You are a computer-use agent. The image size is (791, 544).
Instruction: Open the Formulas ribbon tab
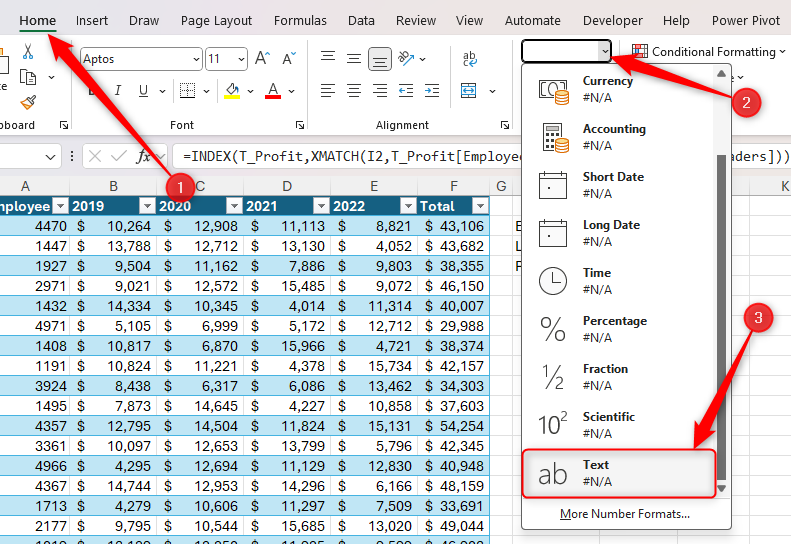point(299,20)
